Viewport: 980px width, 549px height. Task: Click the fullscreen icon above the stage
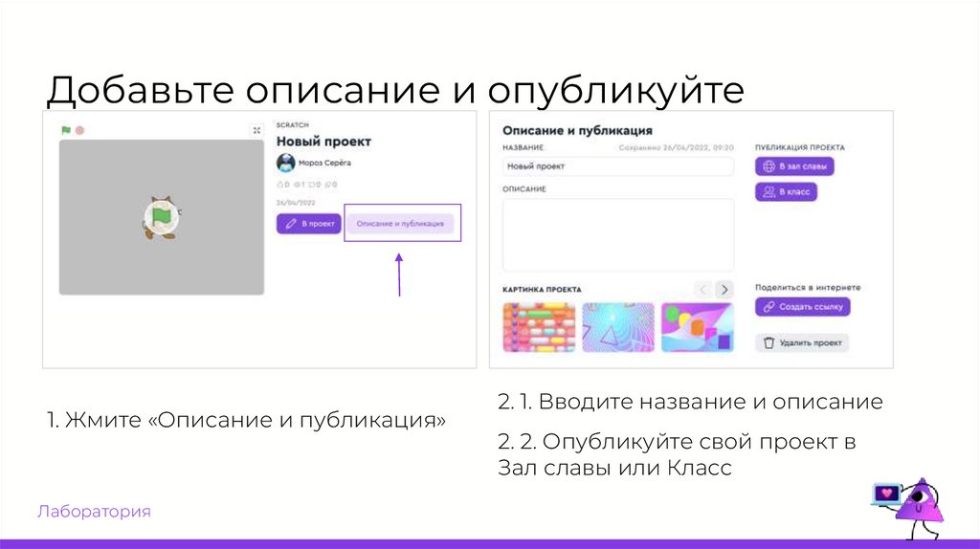(x=256, y=130)
